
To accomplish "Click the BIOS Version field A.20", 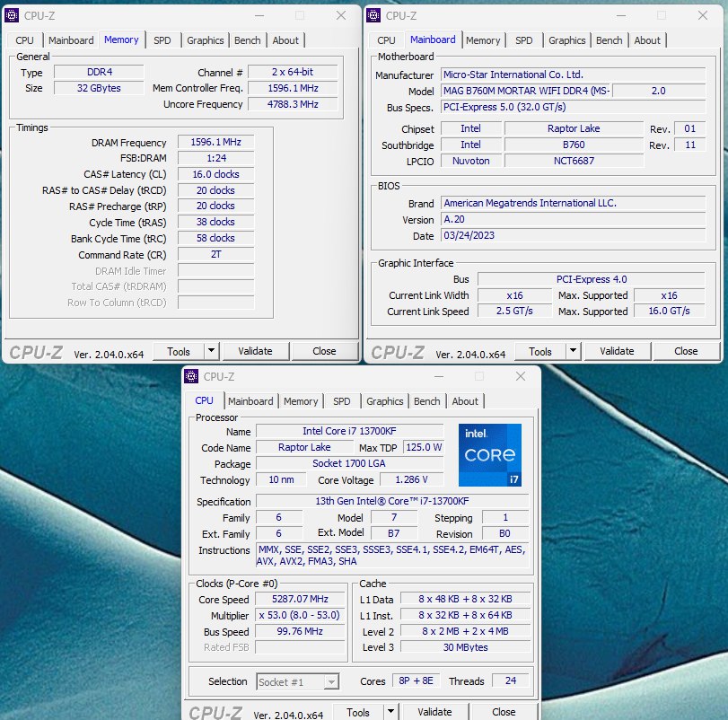I will click(x=573, y=219).
